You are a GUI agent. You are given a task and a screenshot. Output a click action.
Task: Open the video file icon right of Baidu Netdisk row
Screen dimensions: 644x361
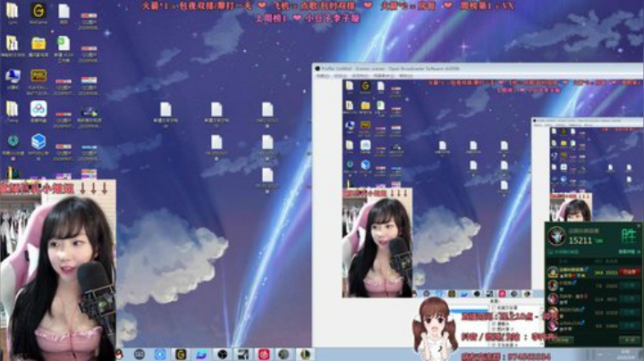[x=89, y=115]
